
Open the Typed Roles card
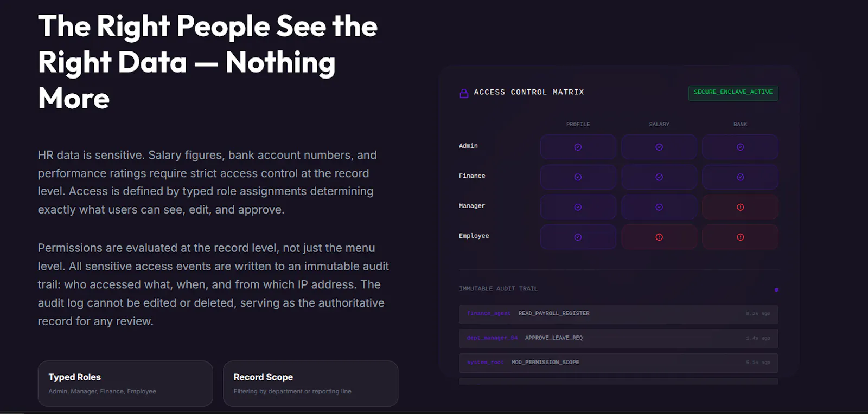coord(125,384)
